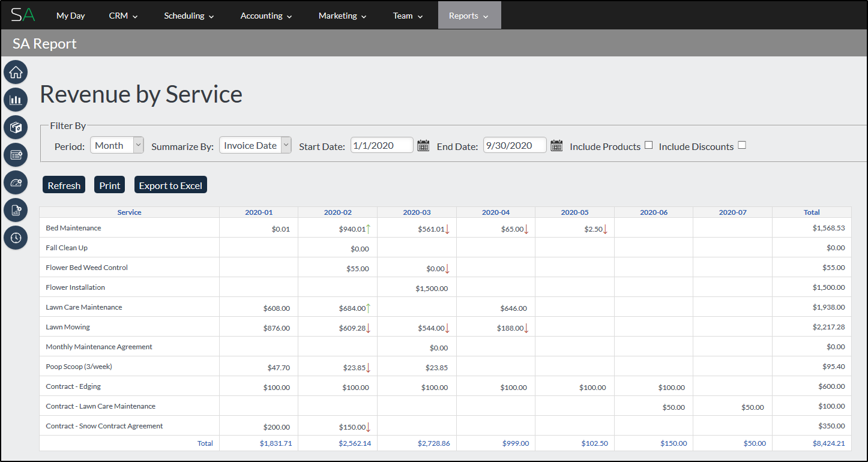Enable the Include Products checkbox
868x462 pixels.
[649, 144]
